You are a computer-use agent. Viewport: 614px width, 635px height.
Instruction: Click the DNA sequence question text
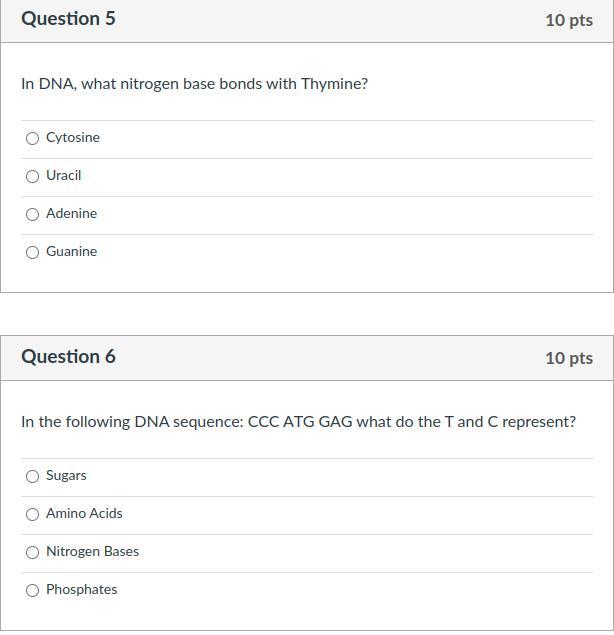pyautogui.click(x=298, y=422)
